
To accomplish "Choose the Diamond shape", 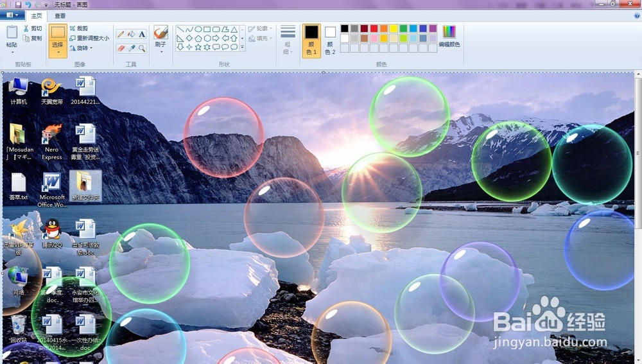I will pos(189,38).
